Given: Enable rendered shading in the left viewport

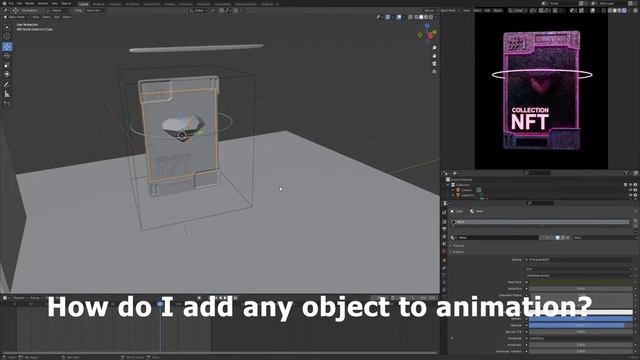Looking at the screenshot, I should pyautogui.click(x=432, y=17).
